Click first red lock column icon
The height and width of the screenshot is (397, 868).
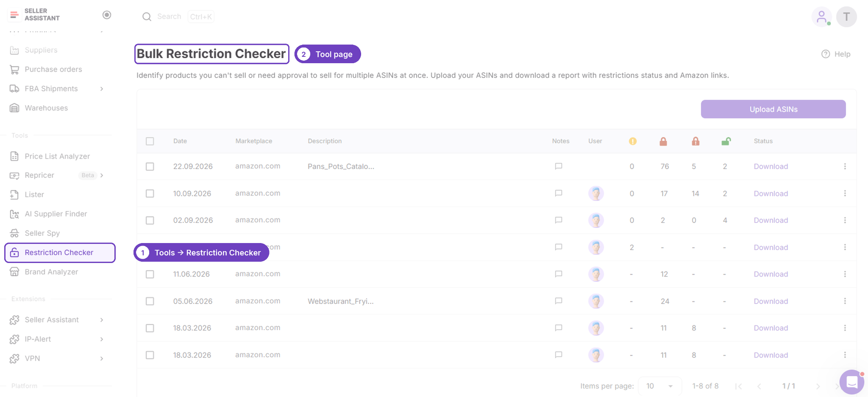[663, 141]
